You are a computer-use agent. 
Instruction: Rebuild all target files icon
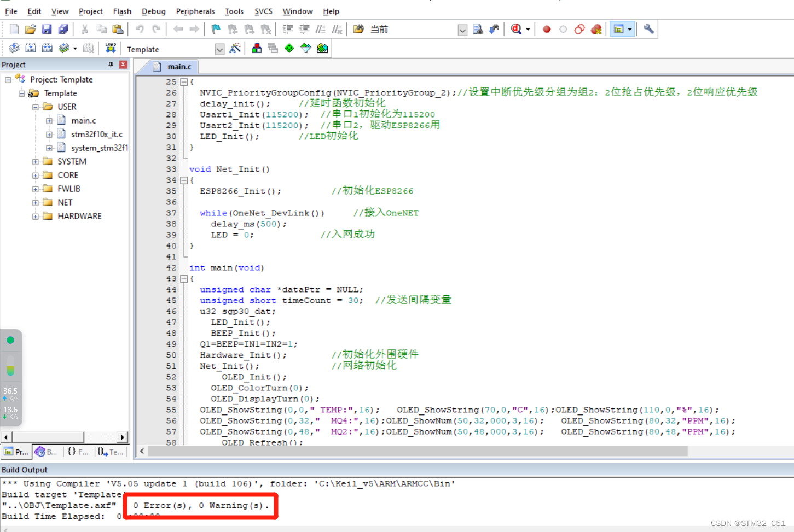coord(47,48)
